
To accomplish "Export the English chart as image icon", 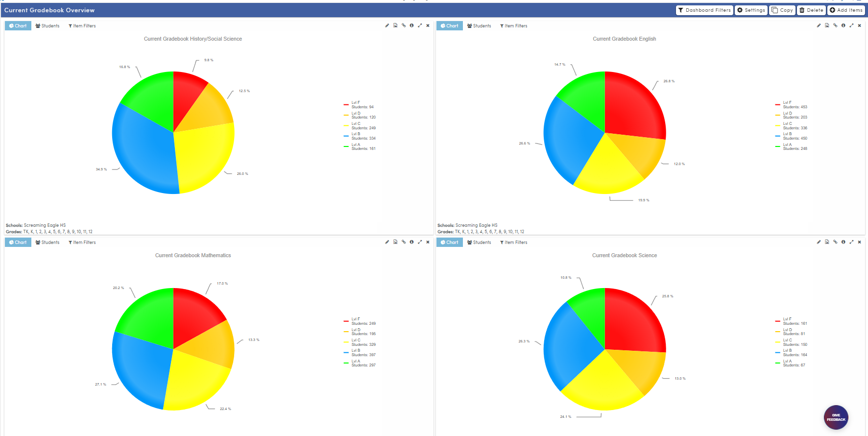I will (827, 25).
